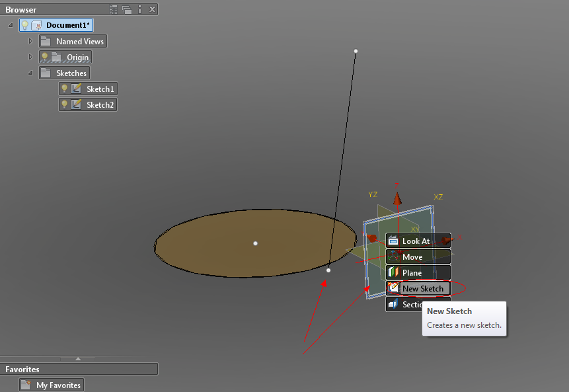Image resolution: width=569 pixels, height=392 pixels.
Task: Click the Document1 component icon
Action: (x=36, y=25)
